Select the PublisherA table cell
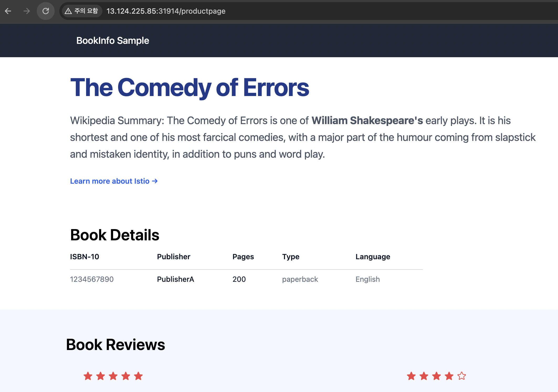 pyautogui.click(x=175, y=279)
